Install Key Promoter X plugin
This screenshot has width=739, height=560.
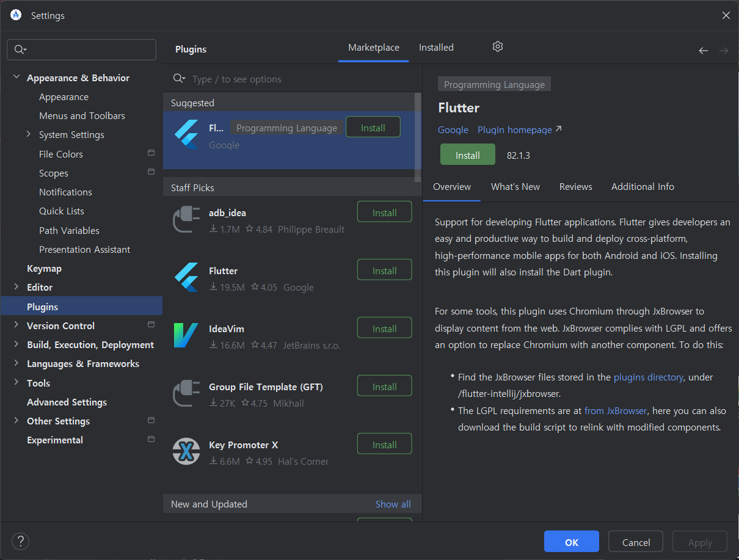(385, 444)
